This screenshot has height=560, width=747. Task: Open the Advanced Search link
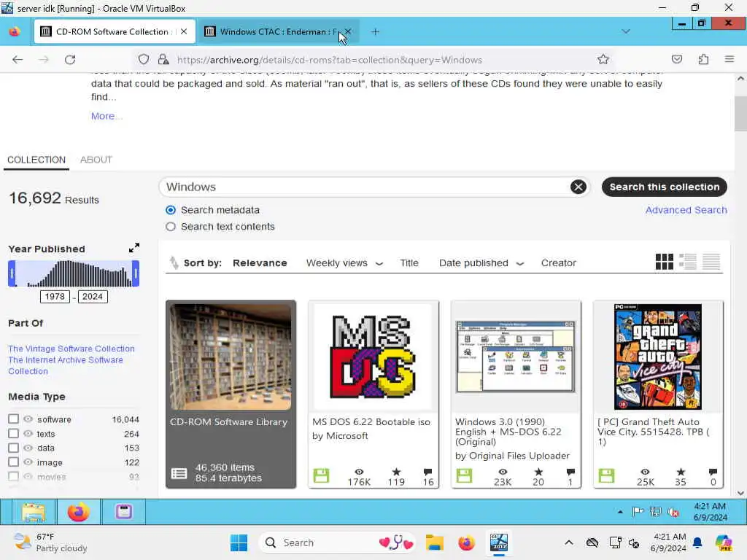point(686,210)
